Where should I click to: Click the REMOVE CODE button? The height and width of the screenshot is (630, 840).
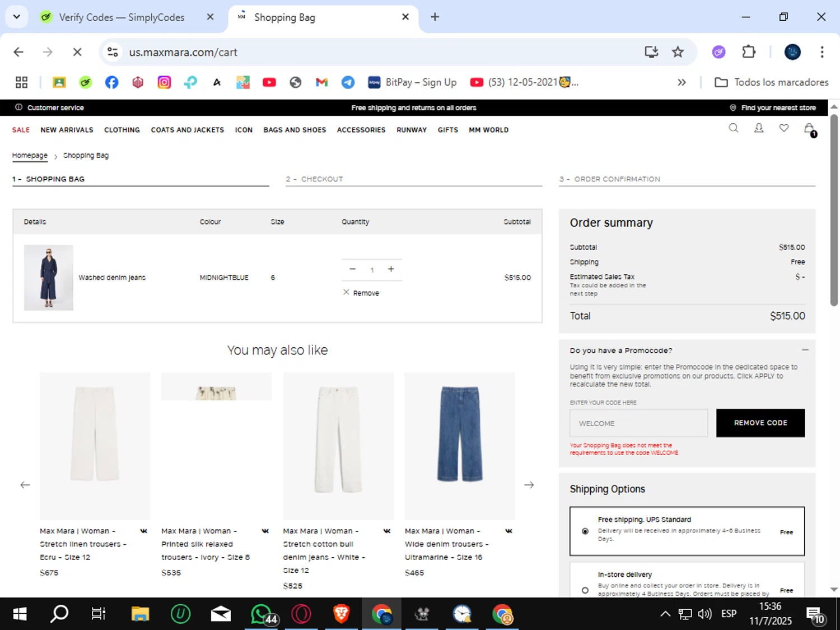tap(760, 423)
